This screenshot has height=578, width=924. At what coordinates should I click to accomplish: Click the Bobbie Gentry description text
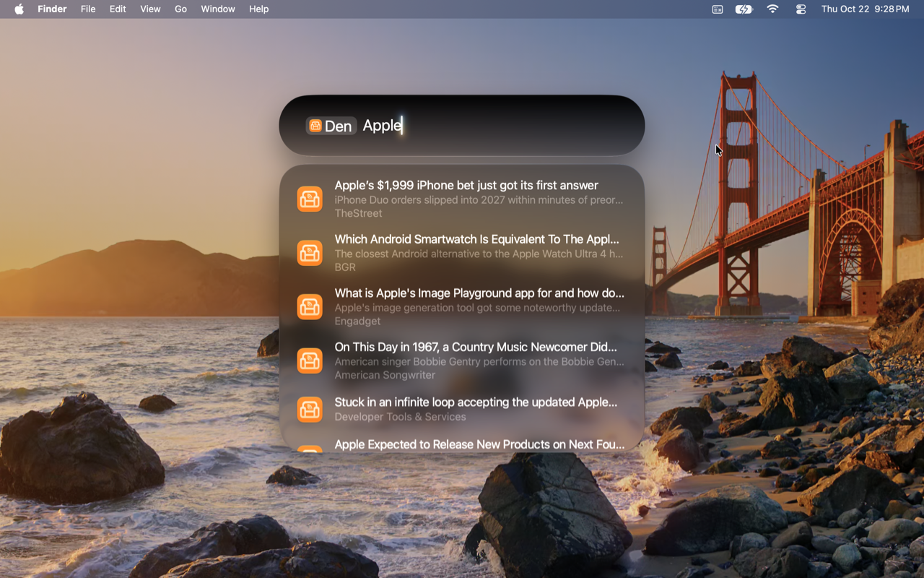479,361
